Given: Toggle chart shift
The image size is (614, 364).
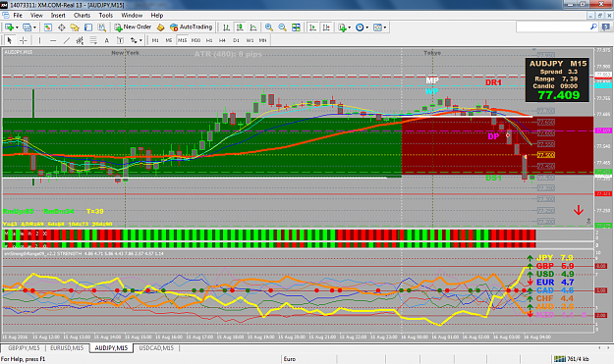Looking at the screenshot, I should click(326, 26).
